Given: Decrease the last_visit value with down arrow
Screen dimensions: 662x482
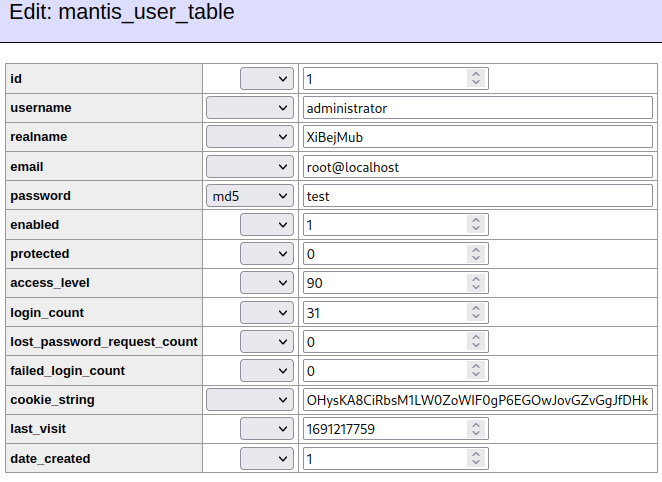Looking at the screenshot, I should click(476, 433).
